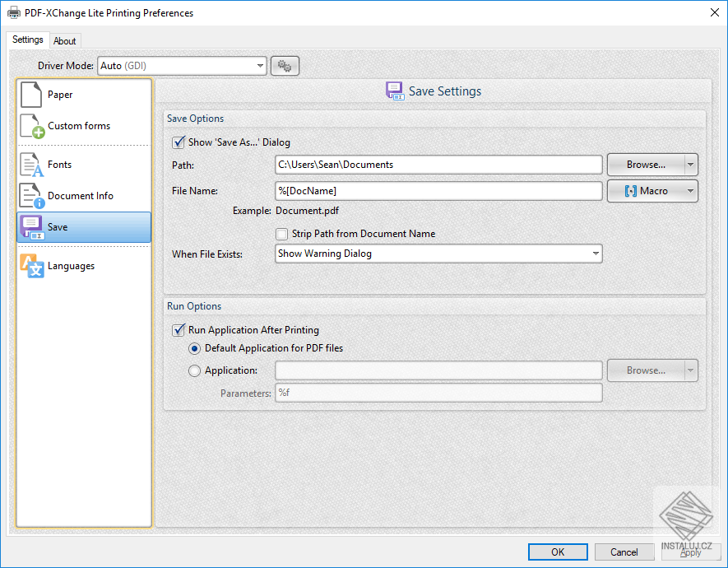Viewport: 728px width, 568px height.
Task: Select the Save section icon
Action: (31, 227)
